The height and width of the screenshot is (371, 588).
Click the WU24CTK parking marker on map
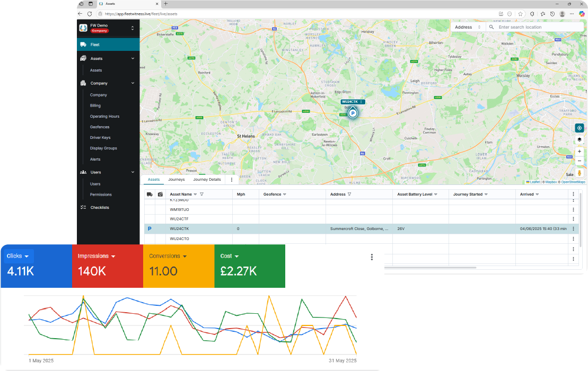click(353, 112)
